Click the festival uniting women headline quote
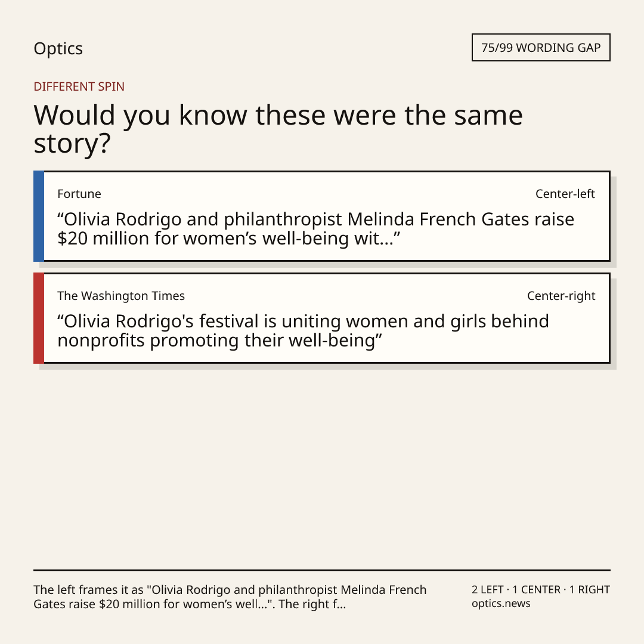This screenshot has width=644, height=644. (303, 330)
